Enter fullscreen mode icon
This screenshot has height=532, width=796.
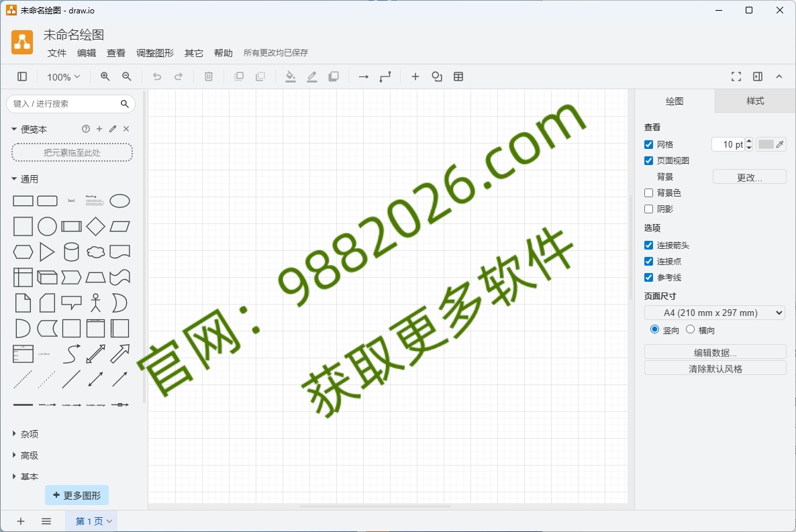tap(736, 76)
